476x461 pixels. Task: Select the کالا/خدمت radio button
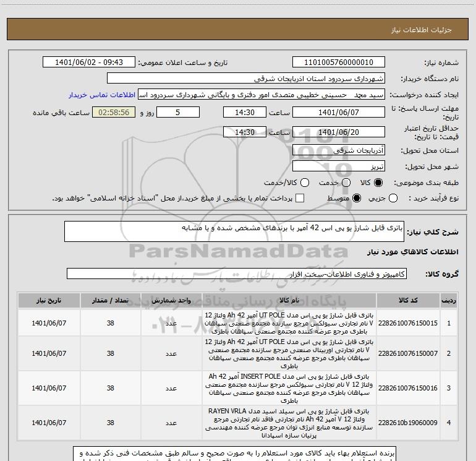click(305, 183)
